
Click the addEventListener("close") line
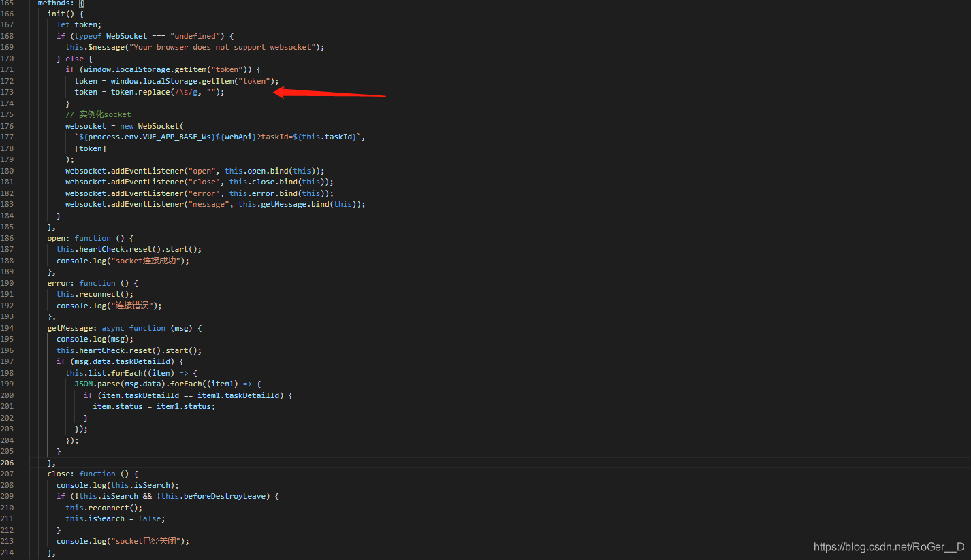(x=200, y=182)
